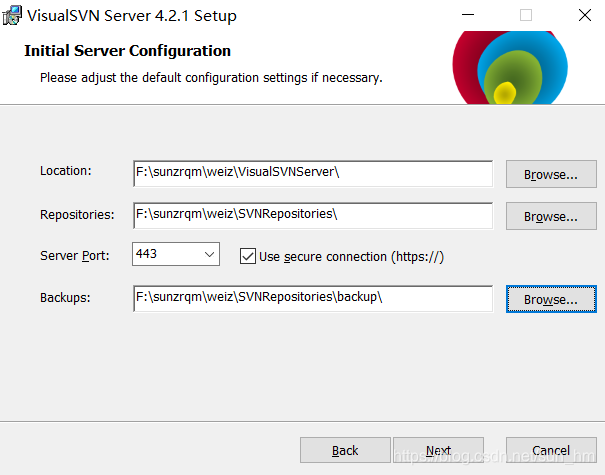Proceed with the Next button
The image size is (605, 475).
point(438,450)
